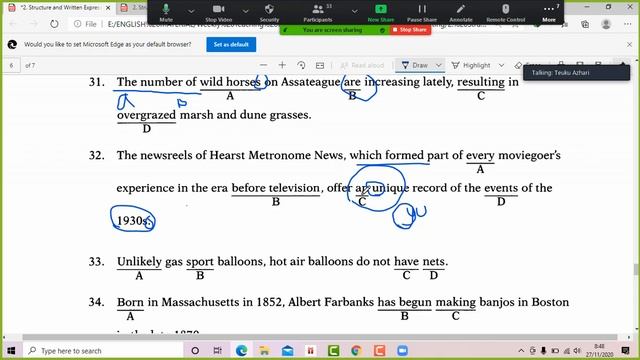Click the Type here to search box
The height and width of the screenshot is (360, 640).
pos(102,351)
